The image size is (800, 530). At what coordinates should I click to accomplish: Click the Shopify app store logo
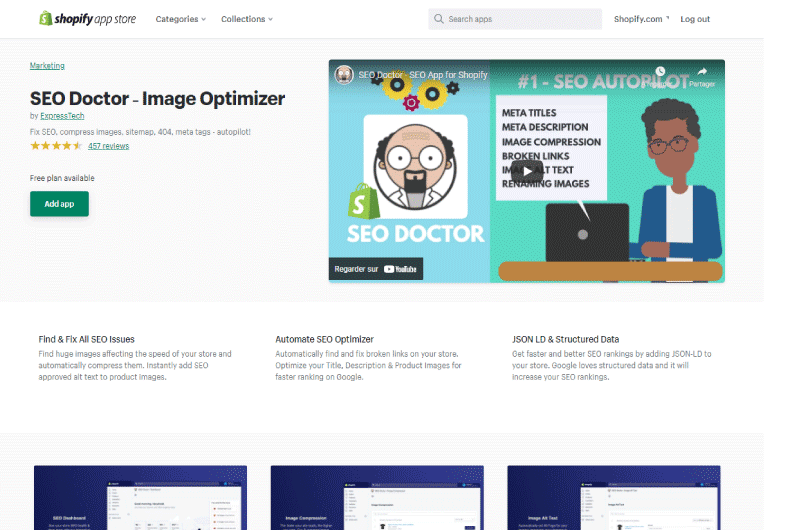(x=88, y=19)
